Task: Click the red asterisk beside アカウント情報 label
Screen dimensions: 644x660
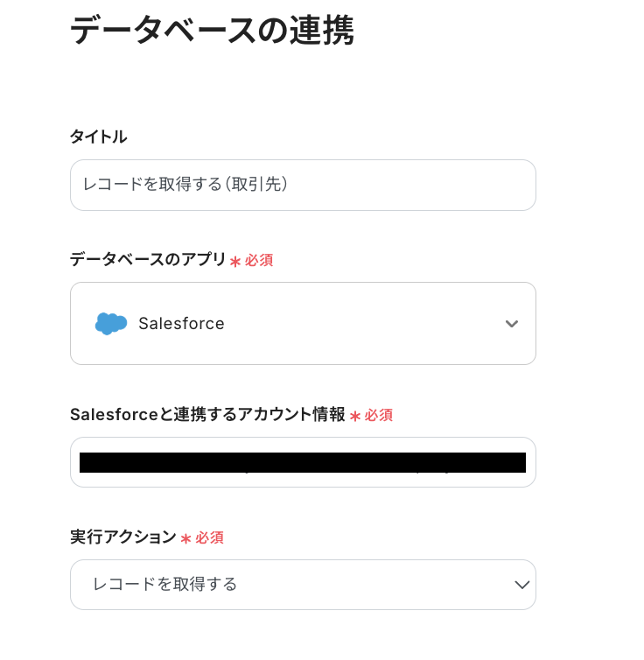Action: point(355,417)
